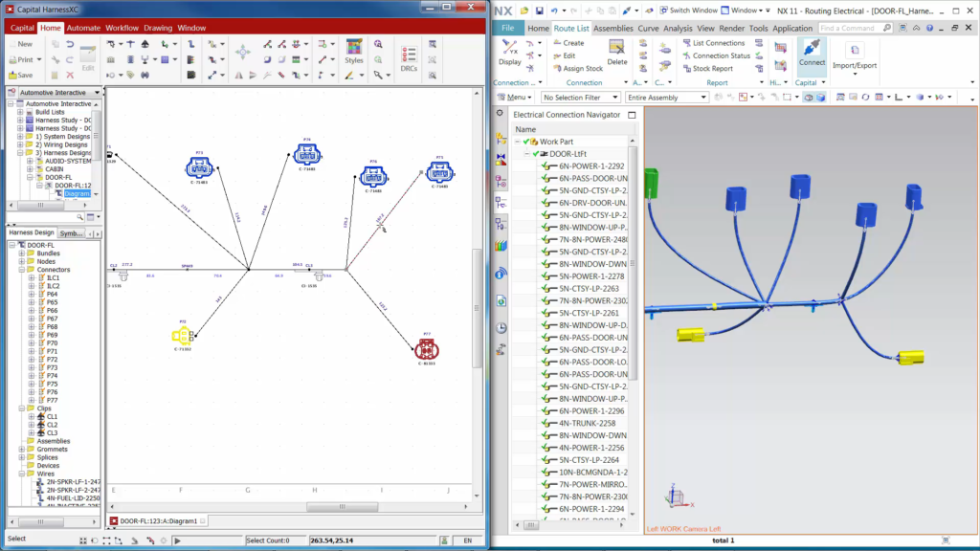
Task: Toggle the shaded view cube in NX toolbar
Action: click(820, 98)
